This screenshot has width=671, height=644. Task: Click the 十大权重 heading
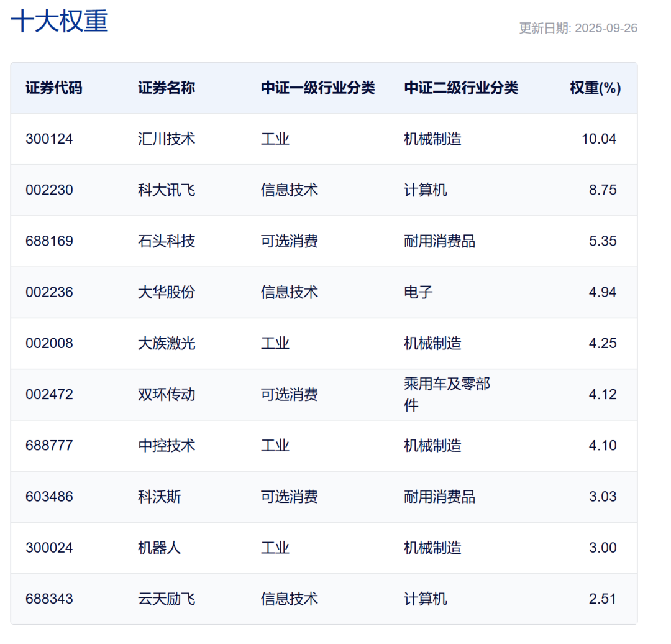(x=59, y=21)
